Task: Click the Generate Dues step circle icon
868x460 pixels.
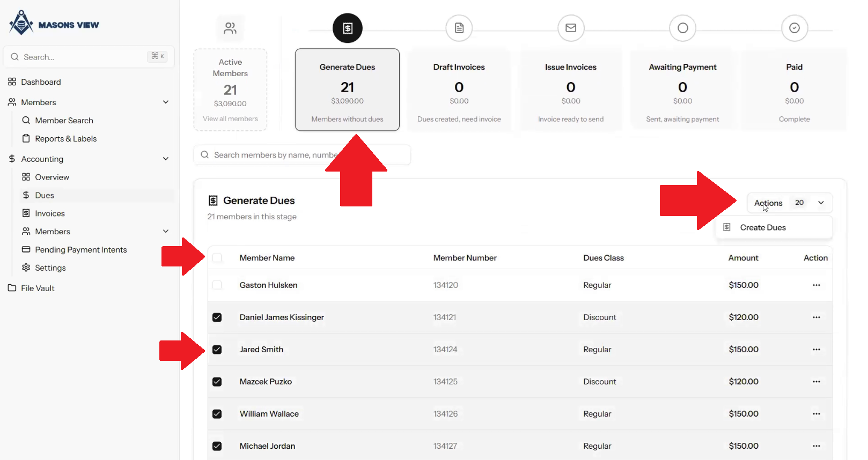Action: (348, 28)
